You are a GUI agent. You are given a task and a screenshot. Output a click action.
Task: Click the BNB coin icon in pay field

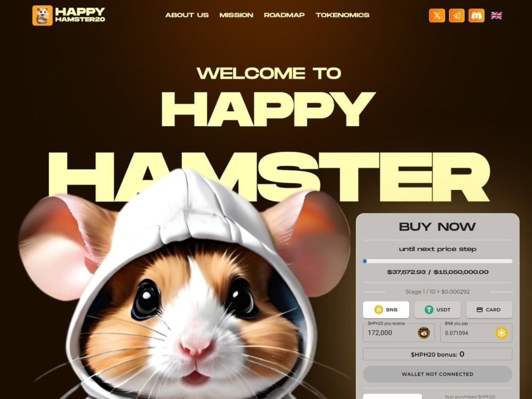pyautogui.click(x=502, y=333)
